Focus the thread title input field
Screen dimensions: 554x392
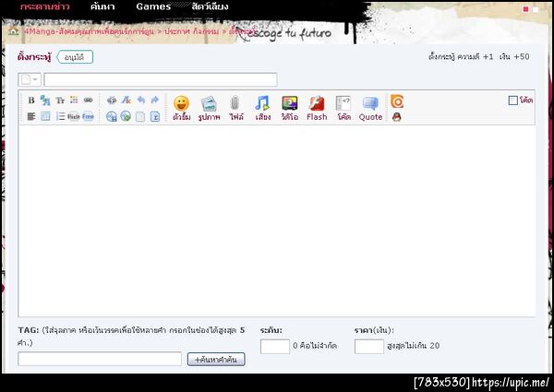point(161,79)
